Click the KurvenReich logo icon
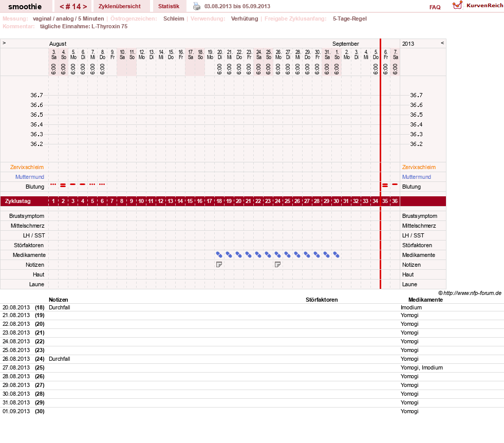Image resolution: width=504 pixels, height=443 pixels. pos(457,5)
